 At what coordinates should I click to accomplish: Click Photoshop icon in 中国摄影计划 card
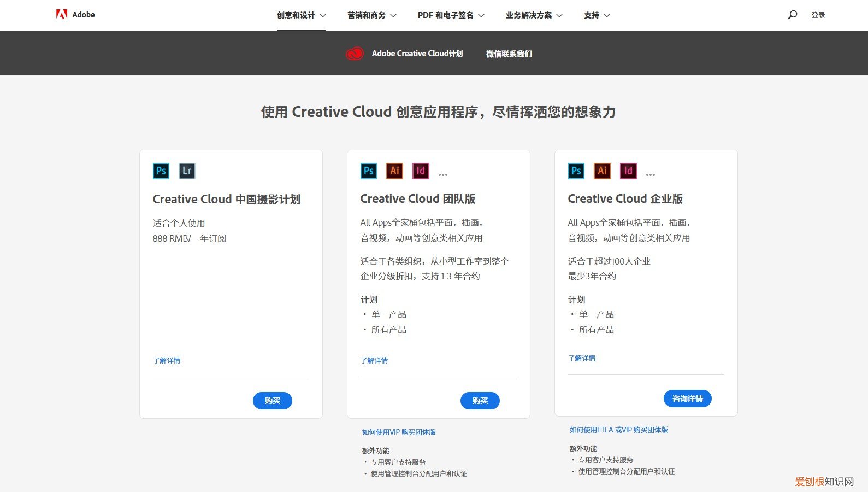pyautogui.click(x=161, y=171)
